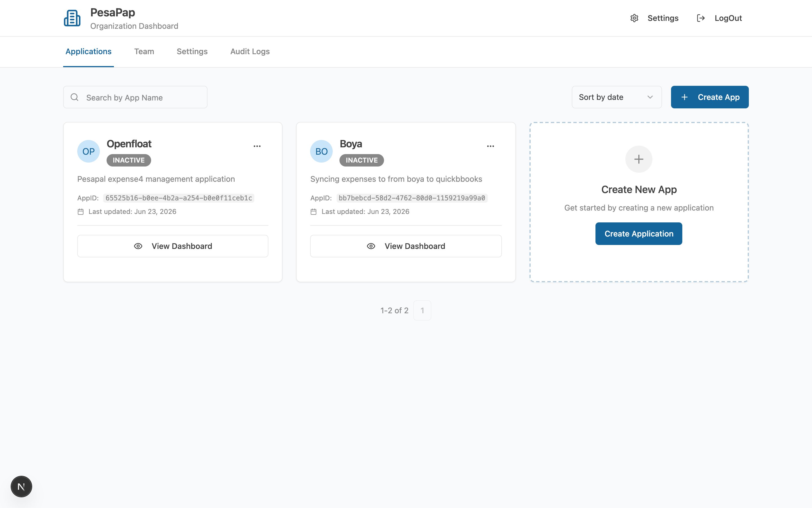The height and width of the screenshot is (508, 812).
Task: Go to pagination page 1
Action: pos(422,310)
